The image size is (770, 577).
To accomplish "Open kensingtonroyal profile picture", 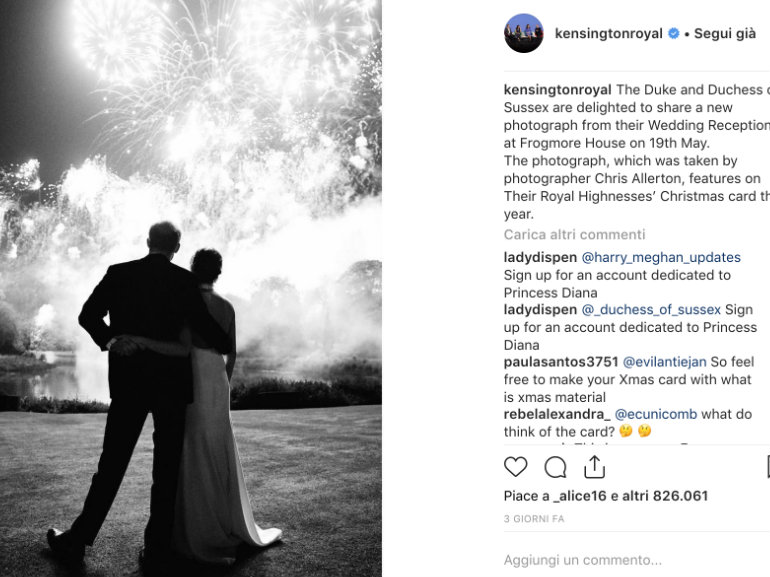I will [x=523, y=33].
